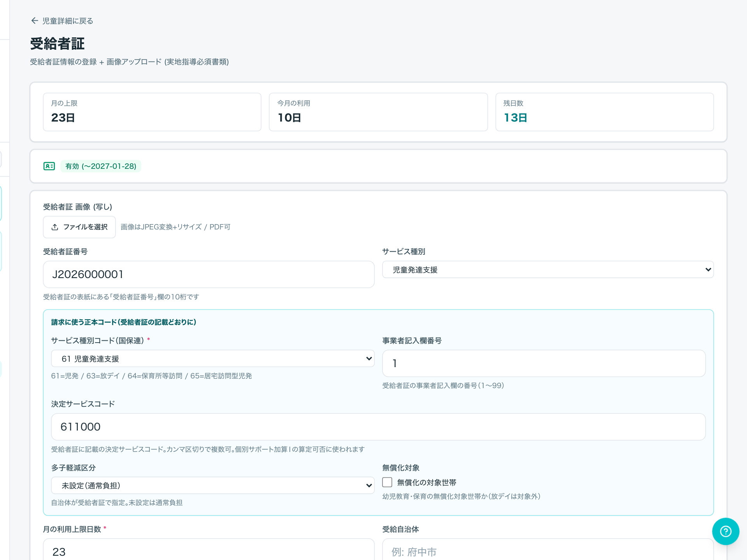
Task: Click the 有効 (~2027-01-28) status badge
Action: click(x=101, y=166)
